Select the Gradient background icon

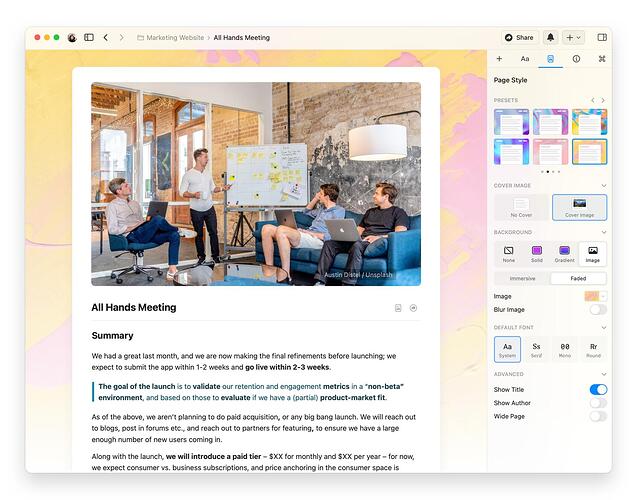pyautogui.click(x=564, y=253)
